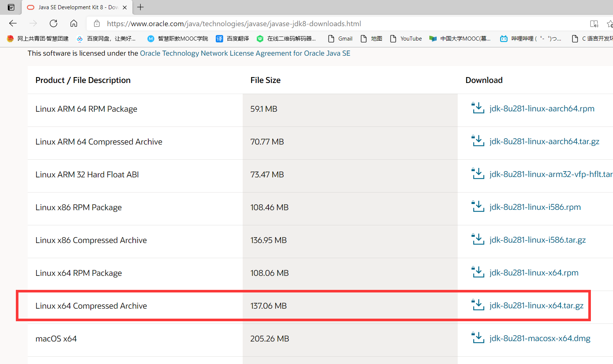Click 'Download' column header
Viewport: 613px width, 364px height.
click(x=484, y=80)
